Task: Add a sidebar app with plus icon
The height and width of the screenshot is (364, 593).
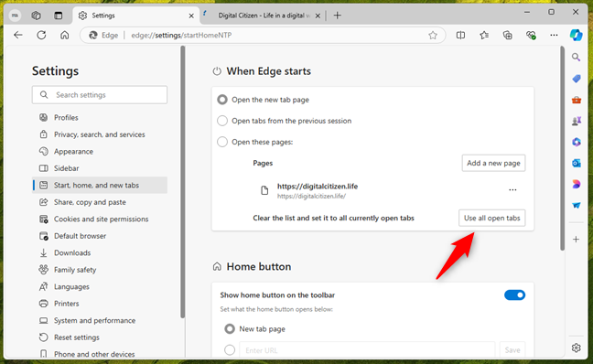Action: click(x=576, y=240)
